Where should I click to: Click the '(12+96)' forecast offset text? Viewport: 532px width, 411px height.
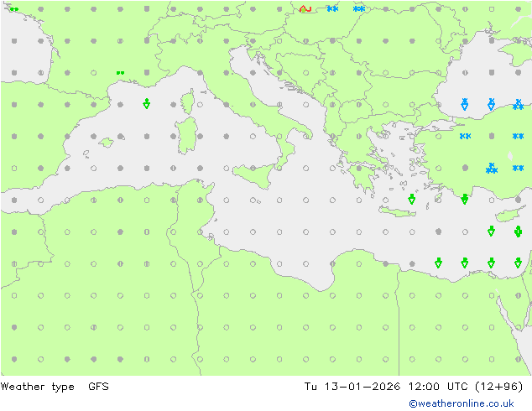pos(498,387)
